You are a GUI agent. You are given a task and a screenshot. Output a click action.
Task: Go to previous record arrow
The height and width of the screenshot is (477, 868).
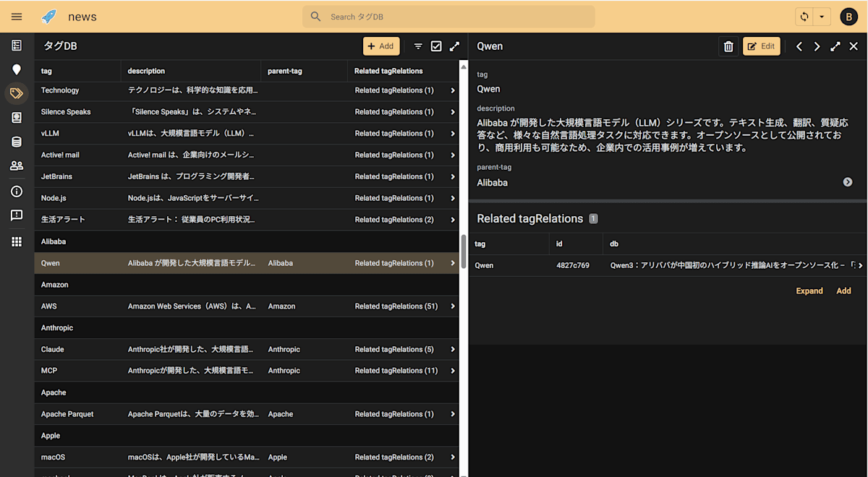click(799, 46)
